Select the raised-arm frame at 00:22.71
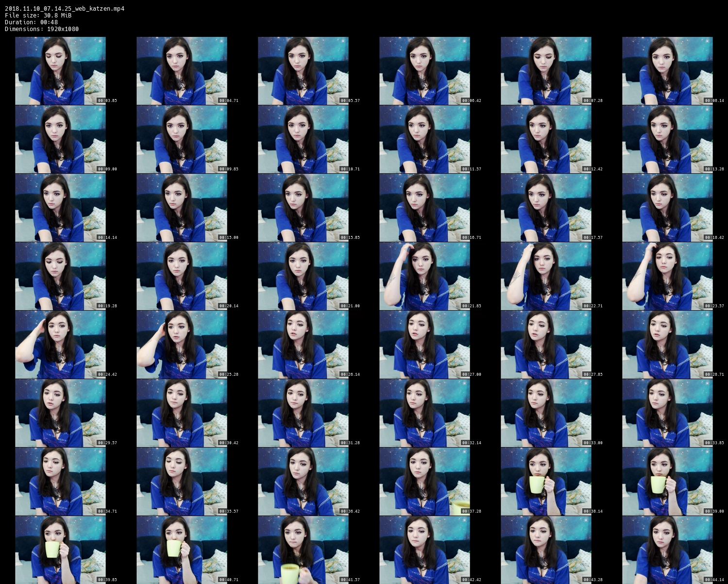728x584 pixels. [546, 276]
